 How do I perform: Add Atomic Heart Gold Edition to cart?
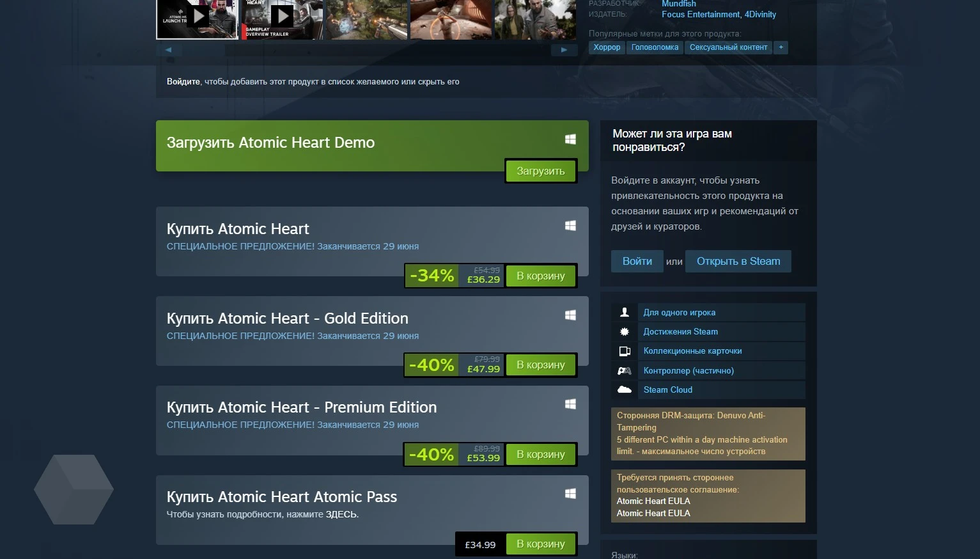541,365
